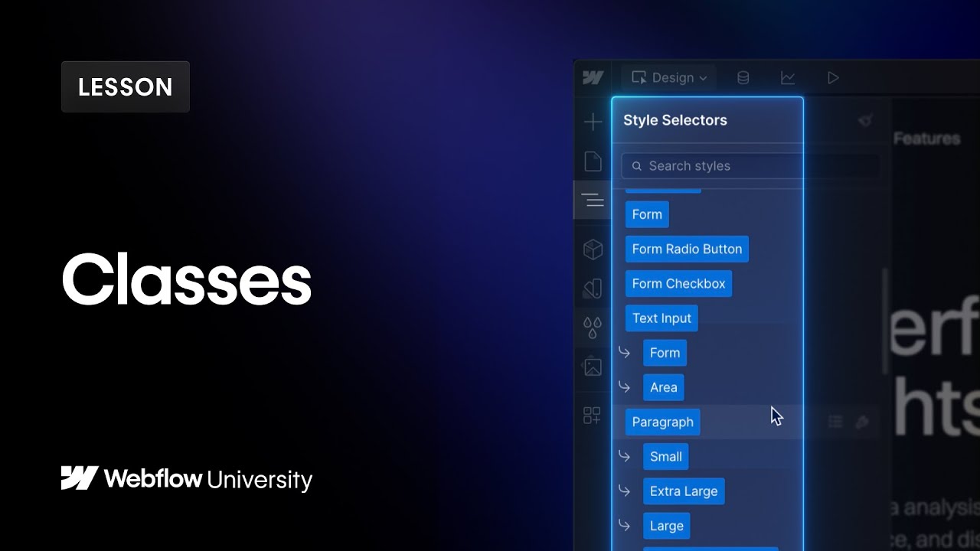Image resolution: width=980 pixels, height=551 pixels.
Task: Open the CMS database icon in the top bar
Action: coord(743,77)
